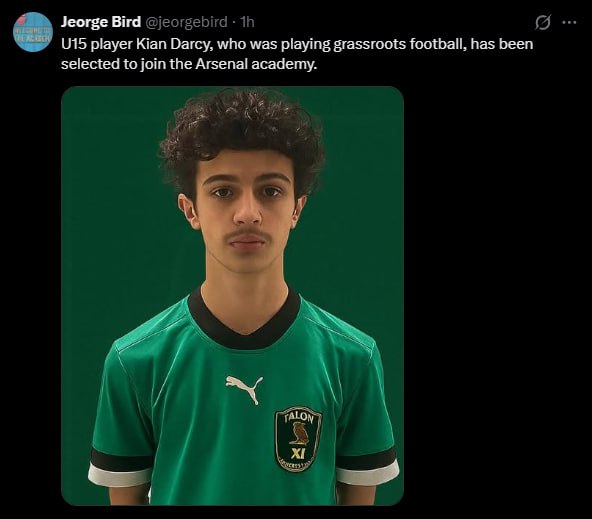Open Jeorge Bird's profile avatar
Screen dimensions: 592x519
[32, 32]
